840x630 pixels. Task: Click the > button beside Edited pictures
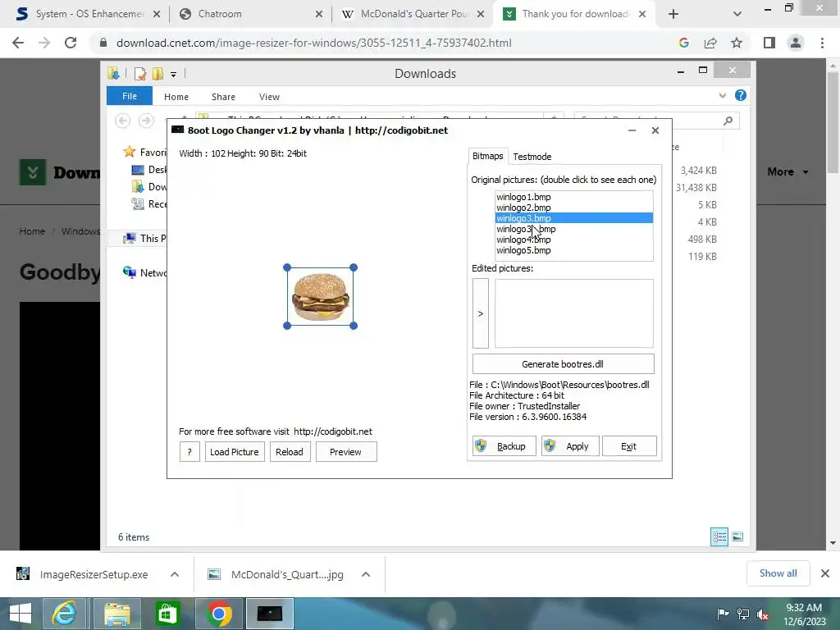481,313
